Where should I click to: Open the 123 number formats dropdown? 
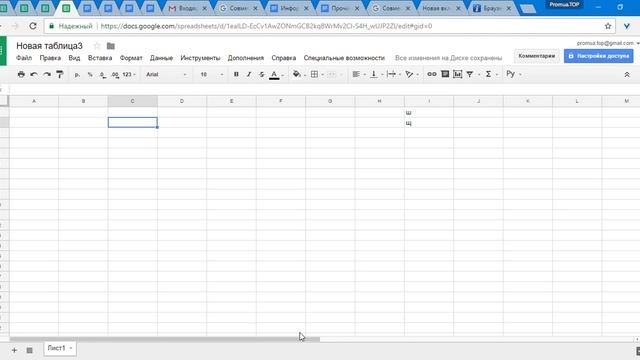(129, 75)
